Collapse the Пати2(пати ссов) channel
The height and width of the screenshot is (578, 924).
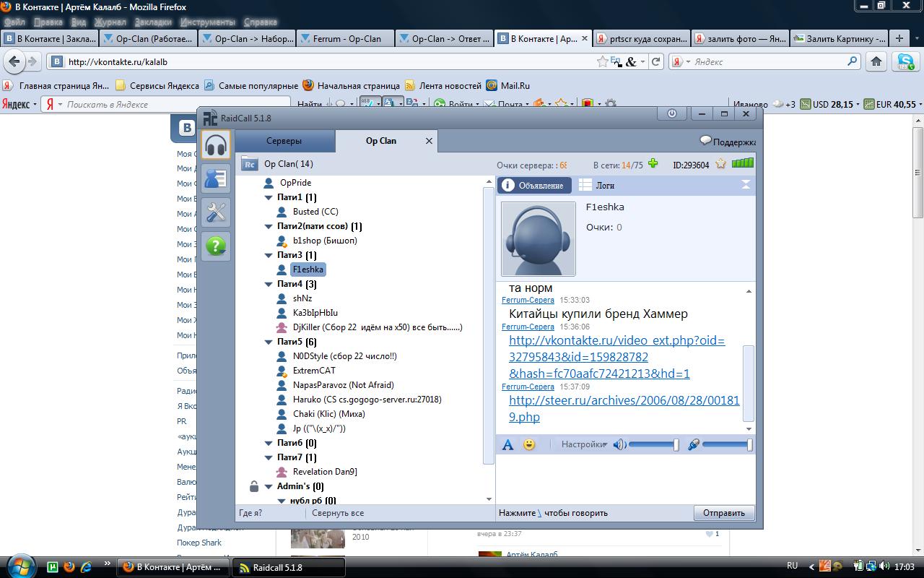(269, 226)
